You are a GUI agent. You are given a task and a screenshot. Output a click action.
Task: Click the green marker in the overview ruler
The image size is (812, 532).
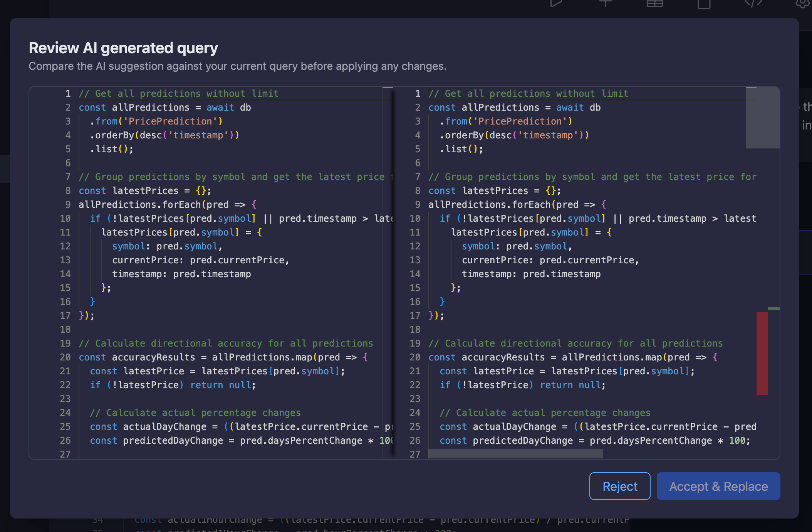click(x=773, y=309)
